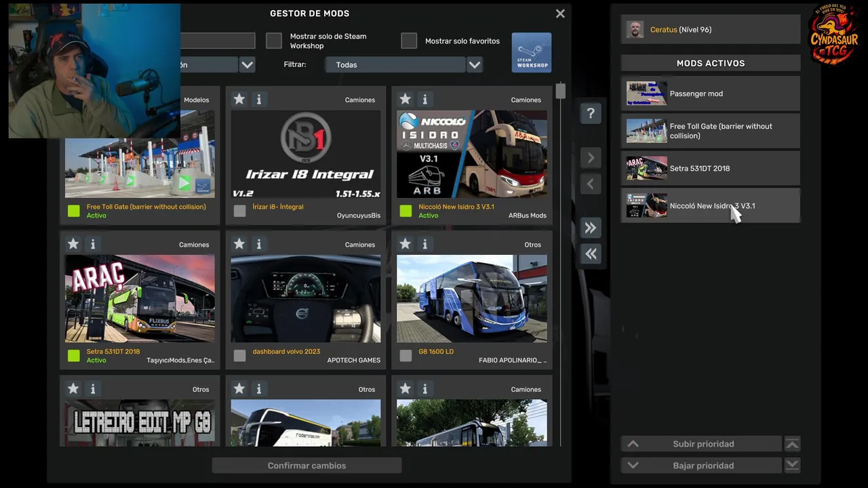Move selected mod to active with right arrow
The height and width of the screenshot is (488, 868).
point(591,158)
